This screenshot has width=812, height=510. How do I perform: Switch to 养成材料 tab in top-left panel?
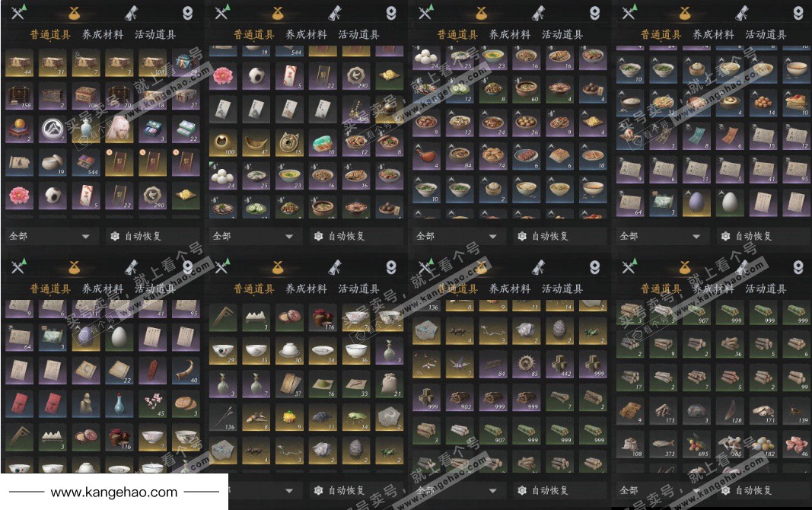tap(103, 35)
